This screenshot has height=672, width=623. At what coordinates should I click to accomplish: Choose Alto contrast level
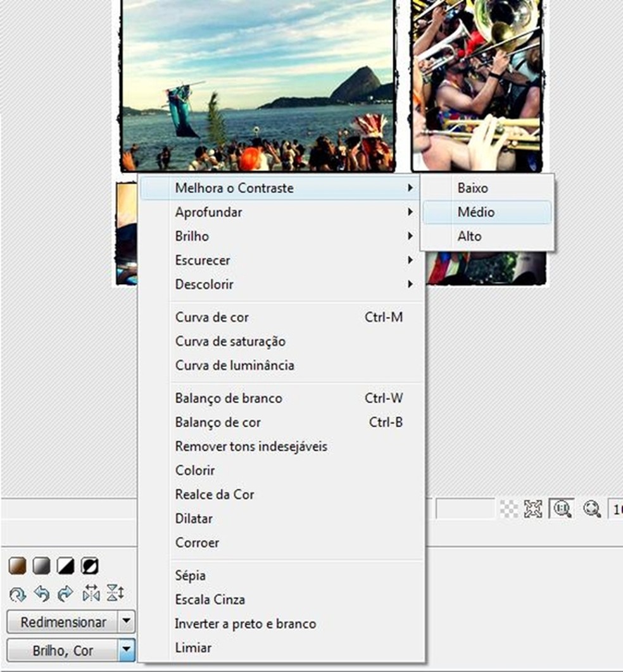487,236
